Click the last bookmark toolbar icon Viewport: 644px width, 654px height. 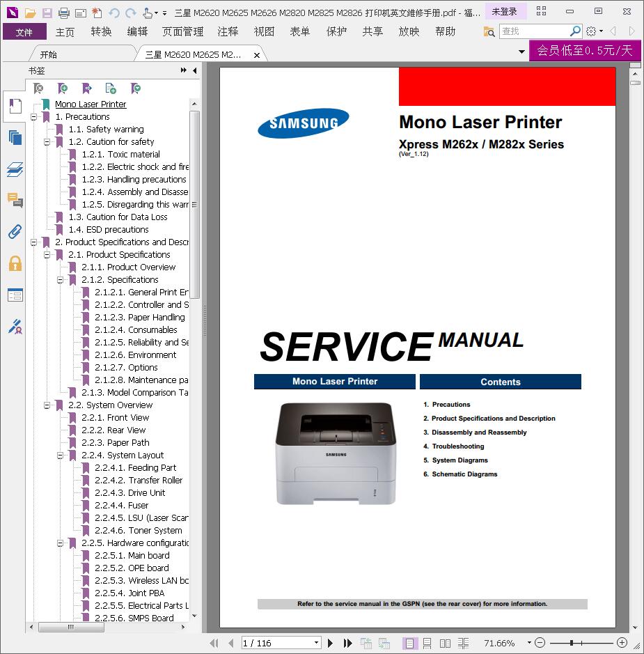pyautogui.click(x=136, y=88)
